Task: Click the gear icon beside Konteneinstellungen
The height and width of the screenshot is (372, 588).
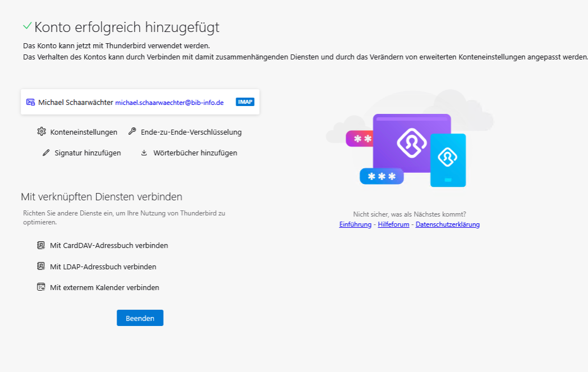Action: coord(42,132)
